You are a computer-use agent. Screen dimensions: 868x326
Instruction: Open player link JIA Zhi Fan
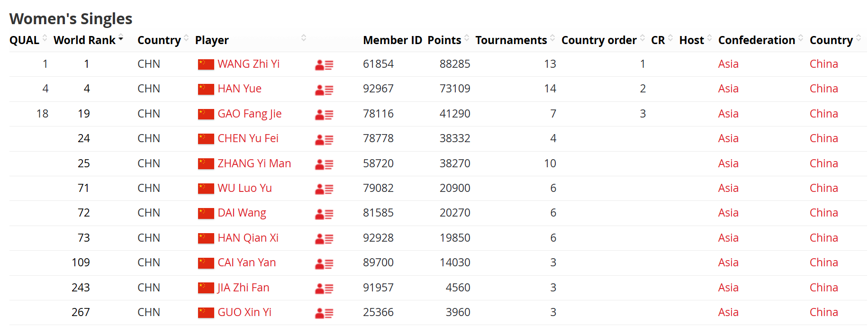click(x=244, y=288)
